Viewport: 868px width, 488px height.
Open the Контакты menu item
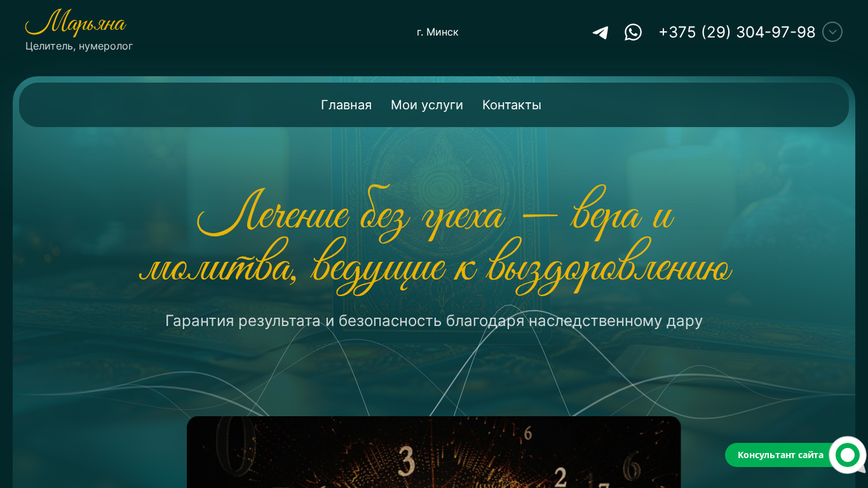[512, 105]
